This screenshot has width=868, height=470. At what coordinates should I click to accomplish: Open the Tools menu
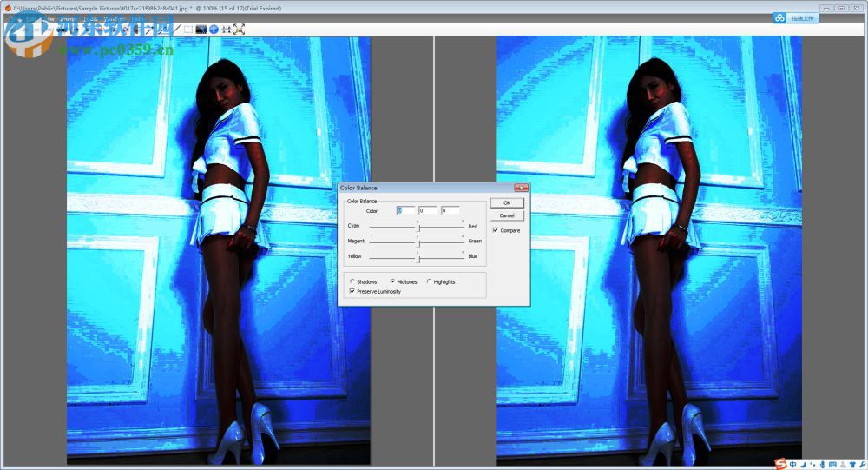(x=90, y=18)
